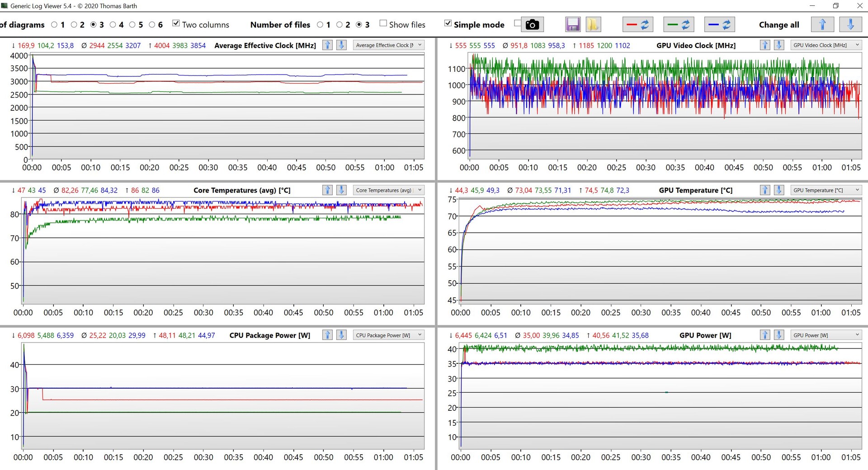Click the floppy disk save icon
This screenshot has width=868, height=470.
point(573,24)
